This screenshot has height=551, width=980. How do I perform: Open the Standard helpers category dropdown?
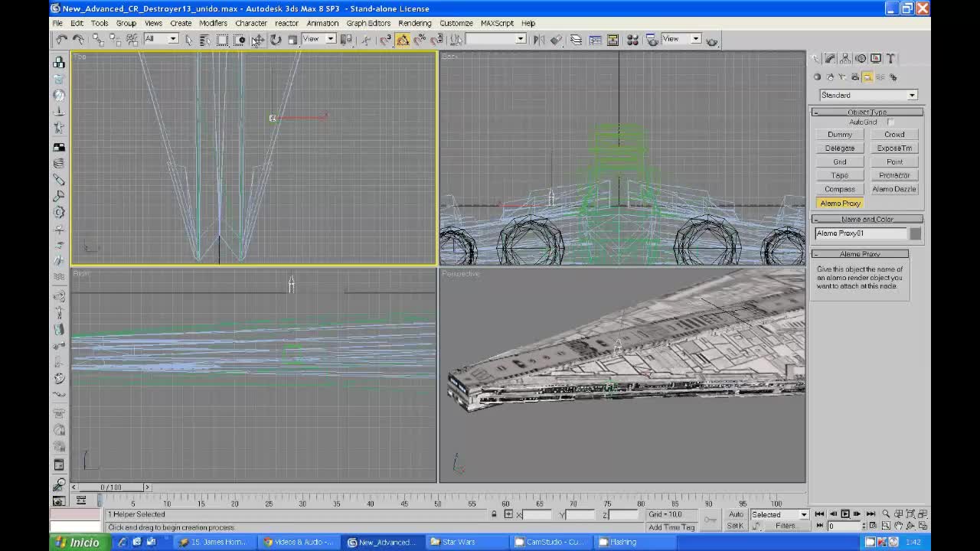point(868,95)
